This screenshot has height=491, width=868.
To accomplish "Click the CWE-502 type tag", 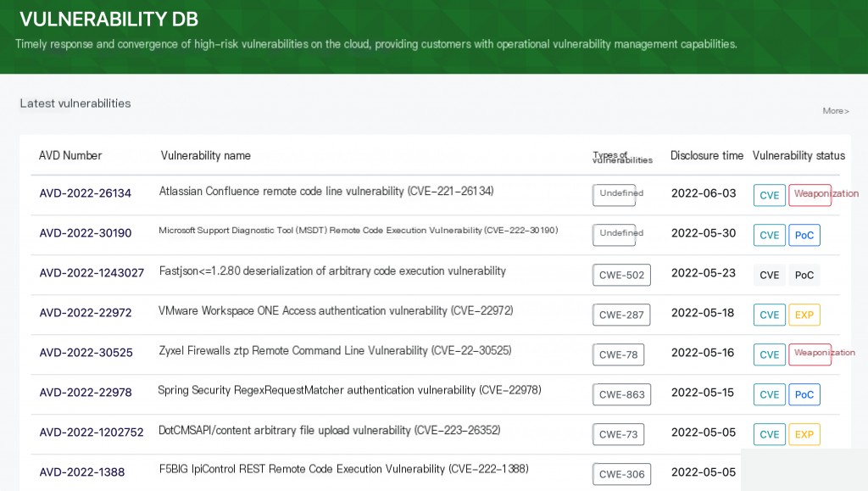I will coord(621,275).
